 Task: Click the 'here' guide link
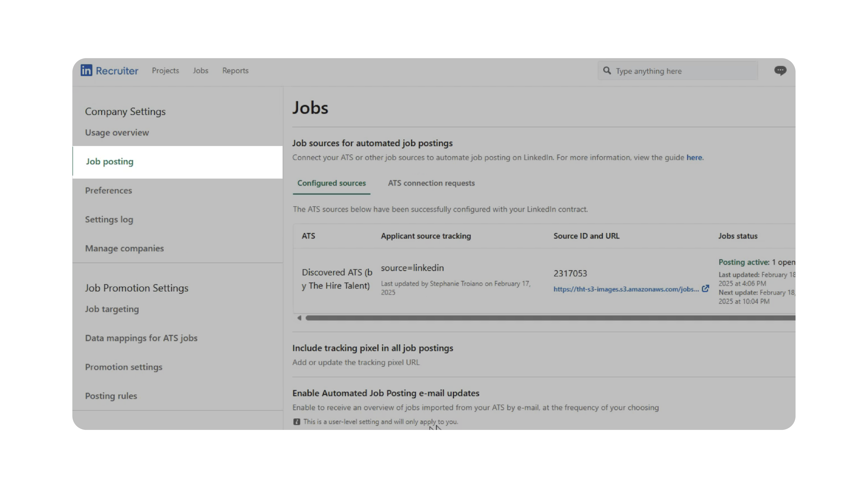point(694,157)
